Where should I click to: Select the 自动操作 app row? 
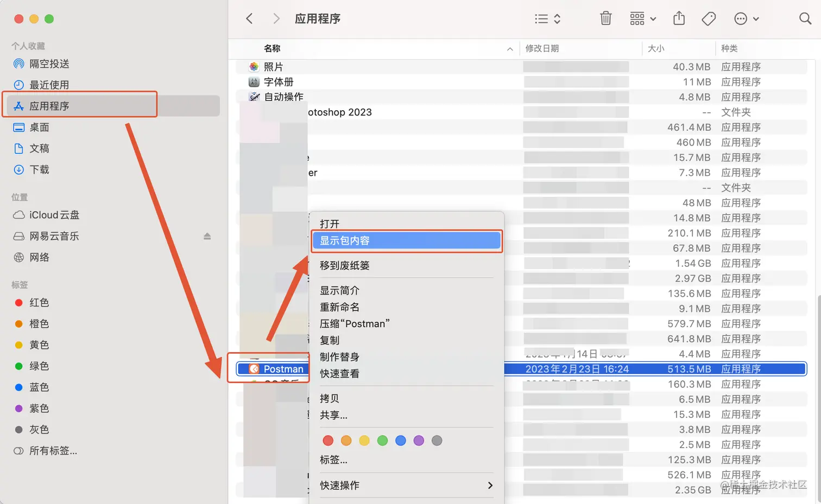pos(522,97)
